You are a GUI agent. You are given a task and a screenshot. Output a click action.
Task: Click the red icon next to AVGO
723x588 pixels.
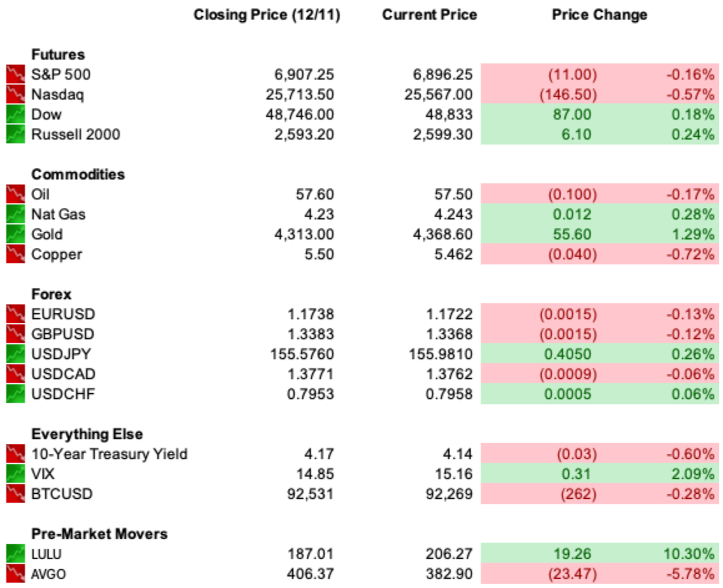[16, 574]
